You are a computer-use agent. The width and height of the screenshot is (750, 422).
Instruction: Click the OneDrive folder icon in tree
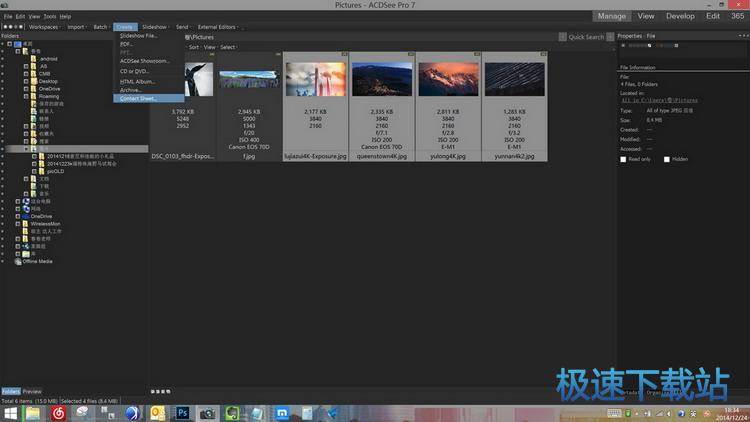point(34,87)
